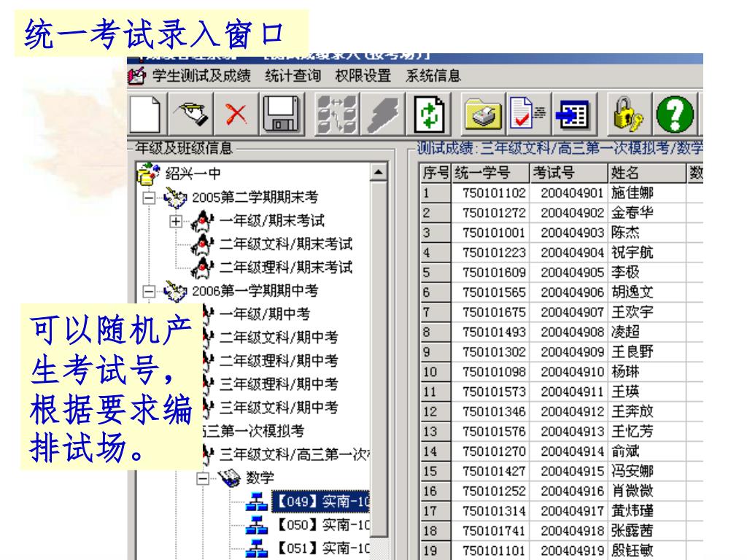
Task: Click the yellow folder printer icon
Action: pos(483,114)
